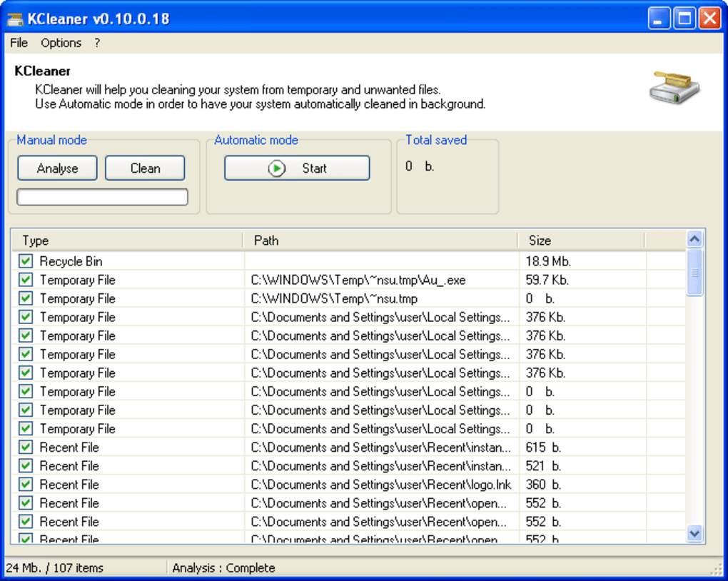Minimize the KCleaner window
Screen dimensions: 728x581
click(x=658, y=19)
